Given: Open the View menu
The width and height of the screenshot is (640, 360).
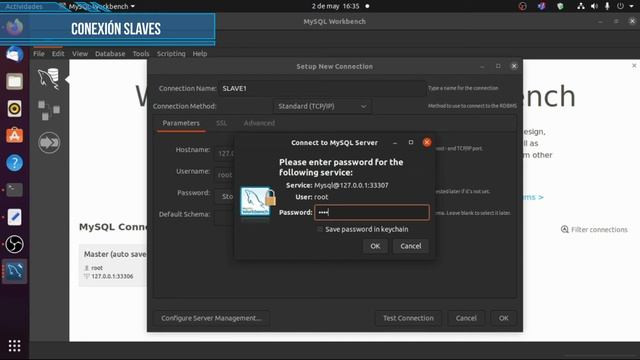Looking at the screenshot, I should click(x=80, y=53).
